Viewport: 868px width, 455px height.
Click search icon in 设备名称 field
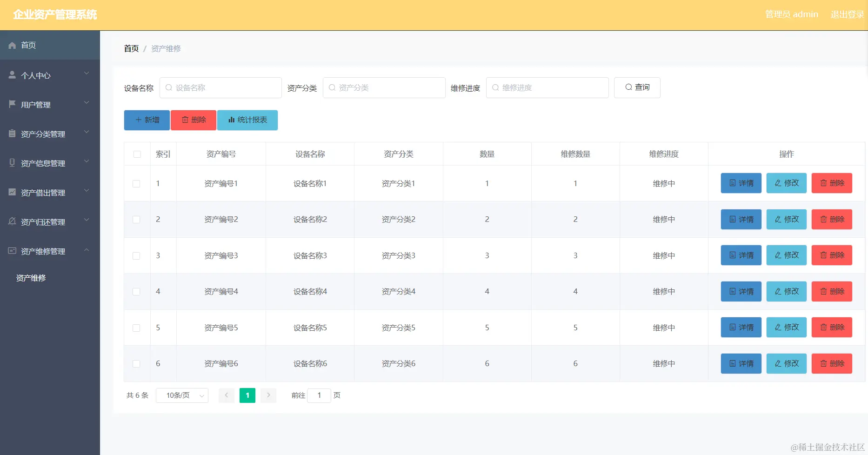[x=169, y=87]
